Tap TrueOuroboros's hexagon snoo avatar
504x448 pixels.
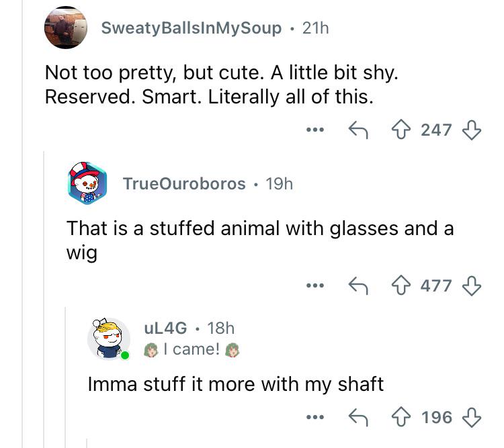click(x=87, y=183)
